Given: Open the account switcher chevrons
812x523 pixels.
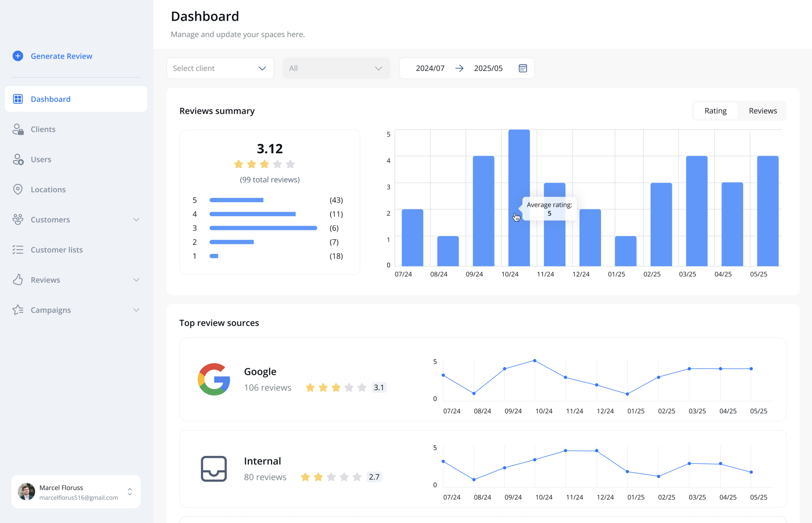Looking at the screenshot, I should (130, 492).
